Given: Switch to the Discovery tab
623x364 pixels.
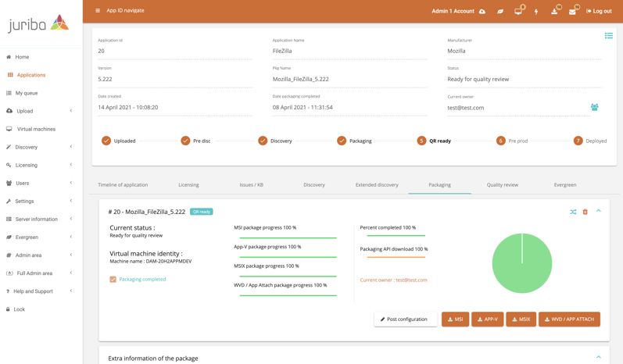Looking at the screenshot, I should coord(314,185).
